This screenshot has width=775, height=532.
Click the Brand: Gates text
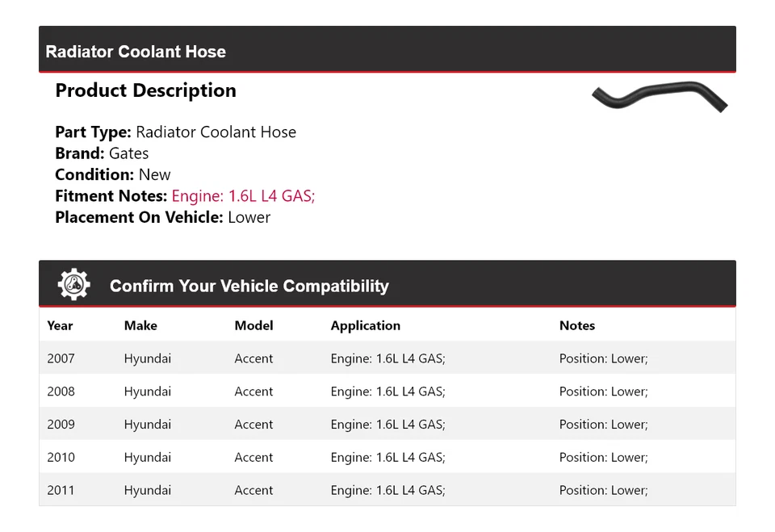(102, 153)
